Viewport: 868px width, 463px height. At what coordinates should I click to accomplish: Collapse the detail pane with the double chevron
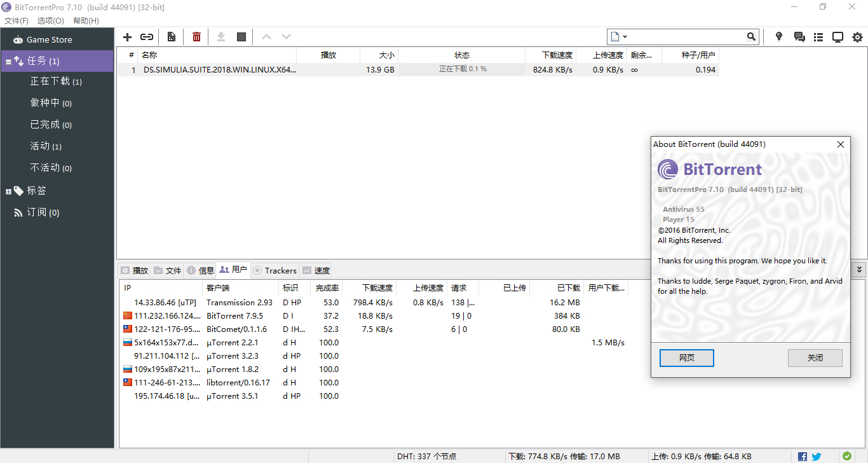click(859, 270)
